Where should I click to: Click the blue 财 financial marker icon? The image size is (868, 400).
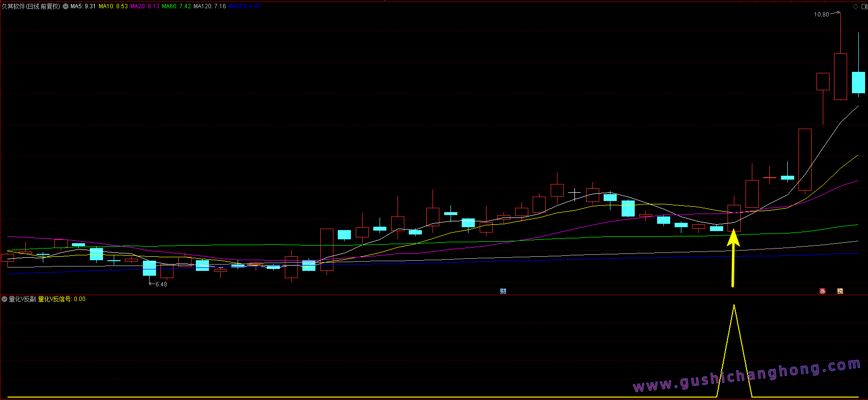[x=503, y=291]
